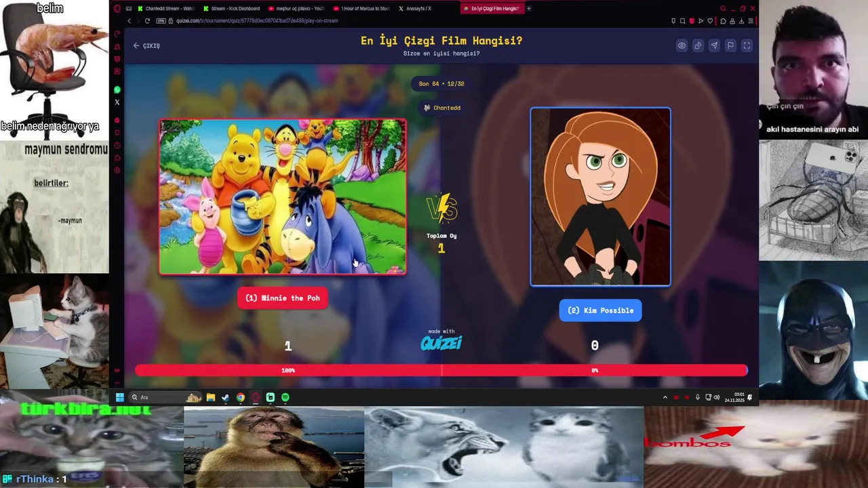The width and height of the screenshot is (868, 488).
Task: Open the Windows Start menu
Action: pyautogui.click(x=119, y=397)
